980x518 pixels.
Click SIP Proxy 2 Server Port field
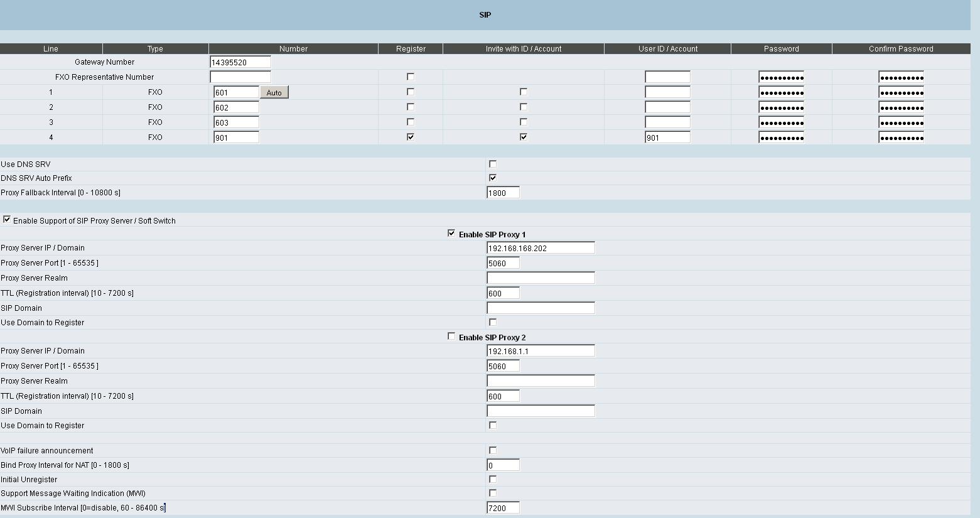click(503, 366)
